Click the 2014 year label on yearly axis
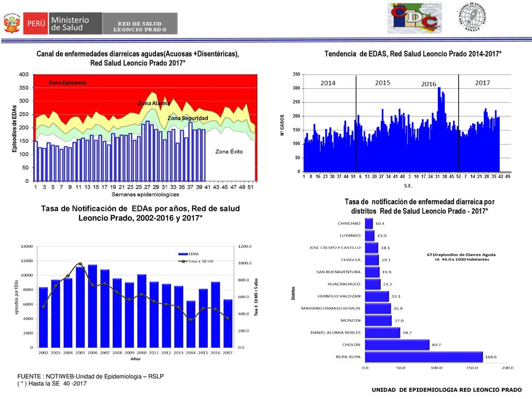This screenshot has height=399, width=532. (x=191, y=353)
